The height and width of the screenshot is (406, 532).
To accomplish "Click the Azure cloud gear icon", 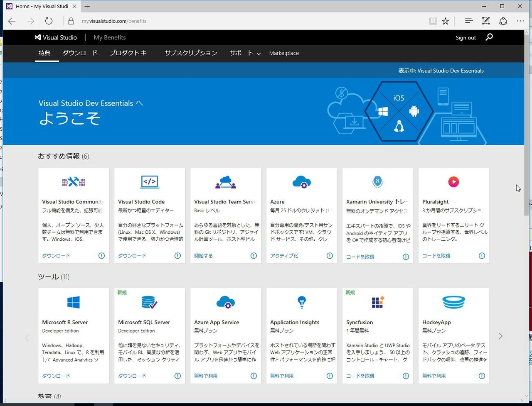I will click(302, 182).
